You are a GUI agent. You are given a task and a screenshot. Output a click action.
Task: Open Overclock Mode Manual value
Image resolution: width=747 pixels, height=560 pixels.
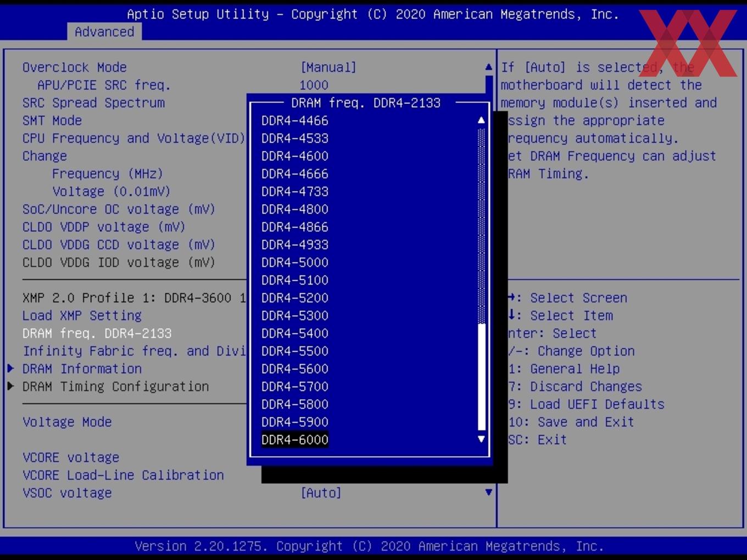click(x=328, y=68)
